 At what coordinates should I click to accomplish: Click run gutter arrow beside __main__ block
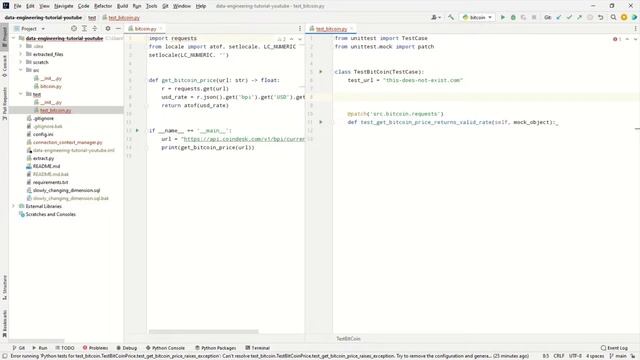tap(137, 131)
